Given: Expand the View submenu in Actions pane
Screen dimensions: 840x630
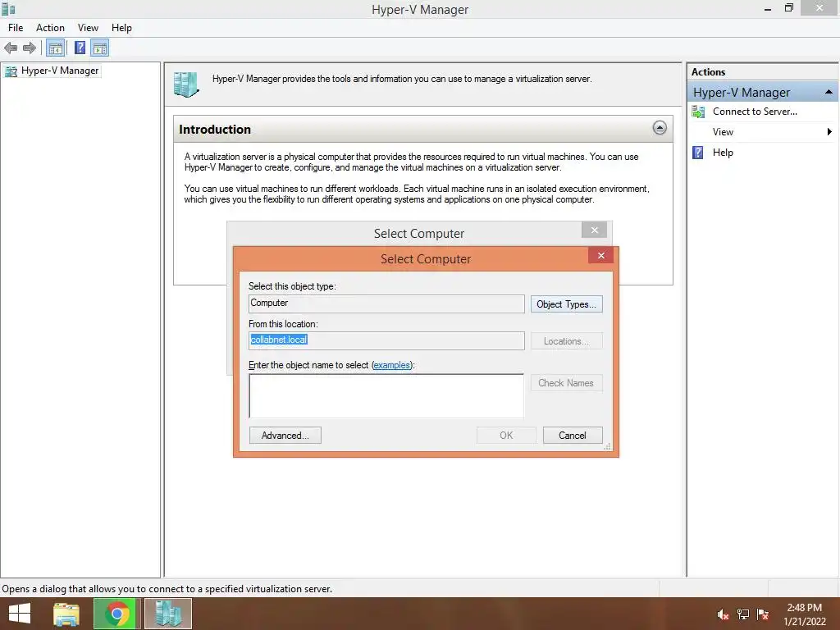Looking at the screenshot, I should [829, 132].
